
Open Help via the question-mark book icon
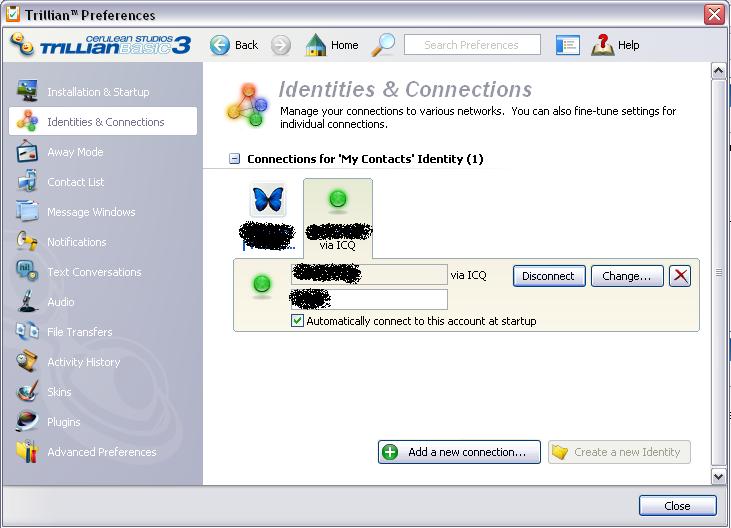[x=603, y=45]
